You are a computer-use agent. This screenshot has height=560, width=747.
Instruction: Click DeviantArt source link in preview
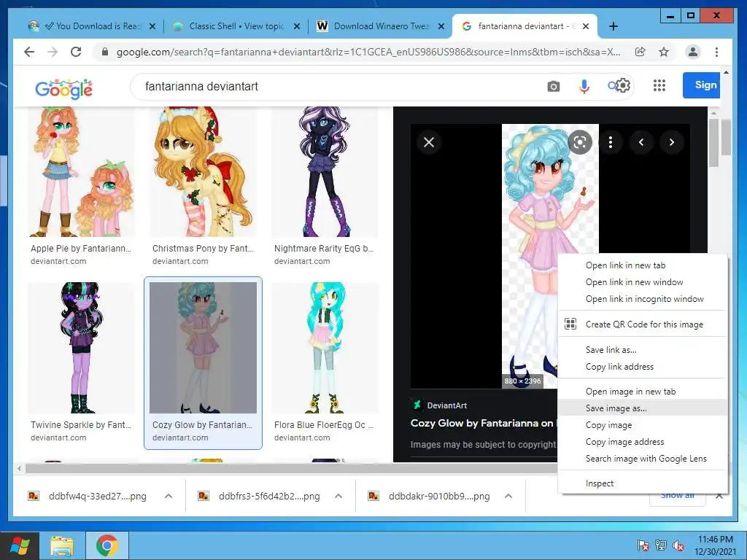click(438, 405)
